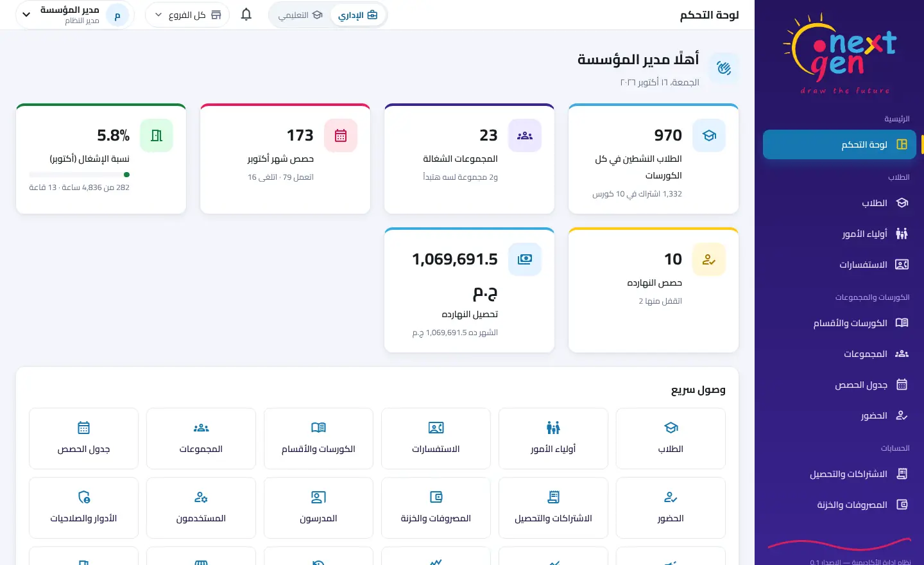Open the notifications bell

pyautogui.click(x=246, y=15)
